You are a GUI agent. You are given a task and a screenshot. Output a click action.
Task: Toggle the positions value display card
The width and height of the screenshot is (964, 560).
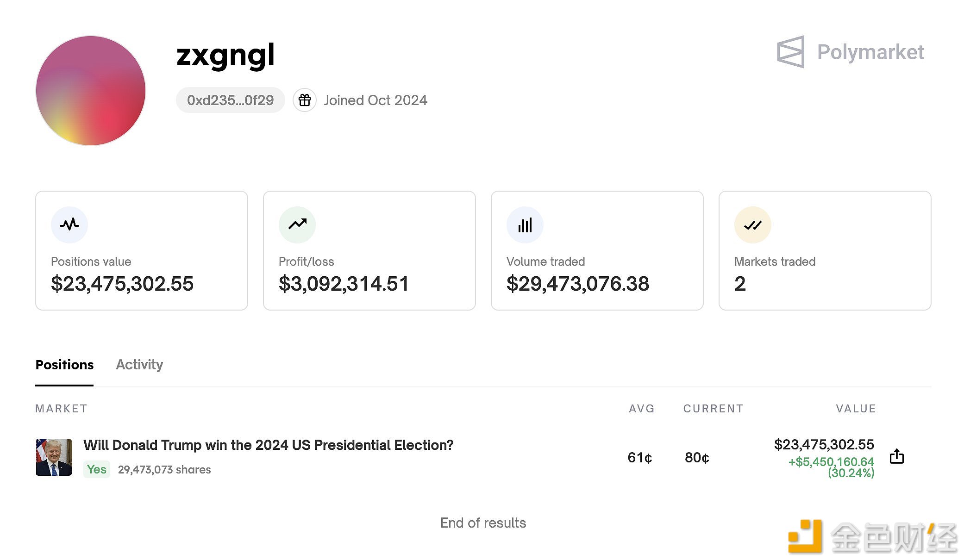142,251
